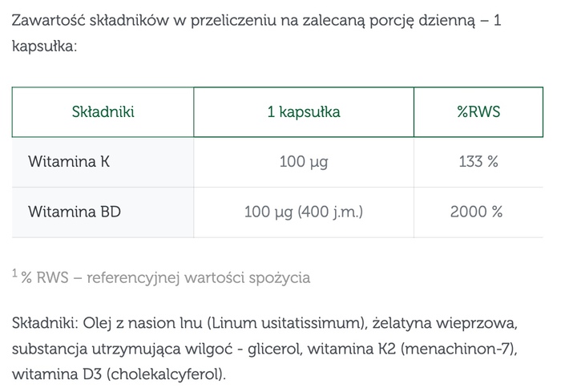Screen dimensions: 561x392
Task: Select the "Witamina K" row label
Action: pyautogui.click(x=69, y=162)
